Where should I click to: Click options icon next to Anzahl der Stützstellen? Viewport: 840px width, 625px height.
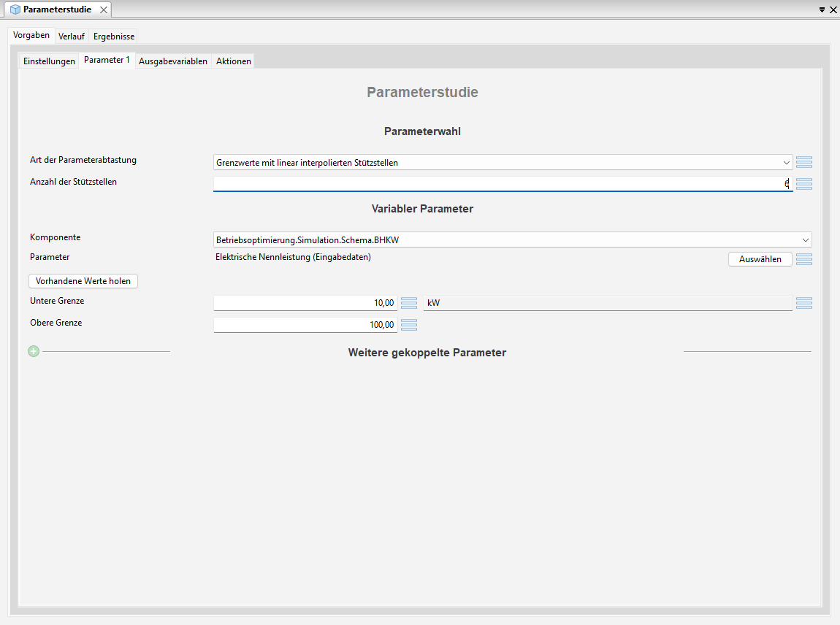click(803, 184)
